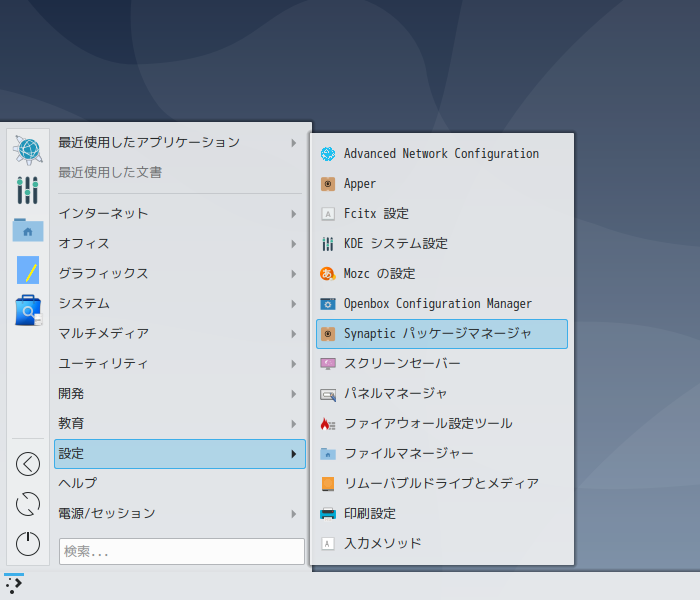Screen dimensions: 700x600
Task: Launch Advanced Network Configuration
Action: pyautogui.click(x=442, y=154)
